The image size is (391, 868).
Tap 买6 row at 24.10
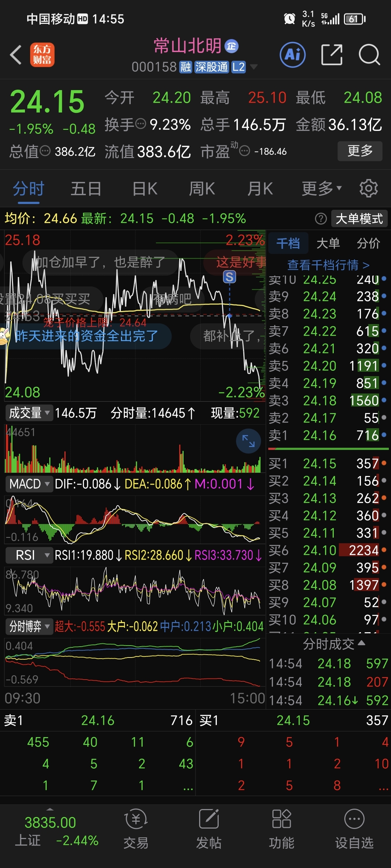[x=328, y=550]
